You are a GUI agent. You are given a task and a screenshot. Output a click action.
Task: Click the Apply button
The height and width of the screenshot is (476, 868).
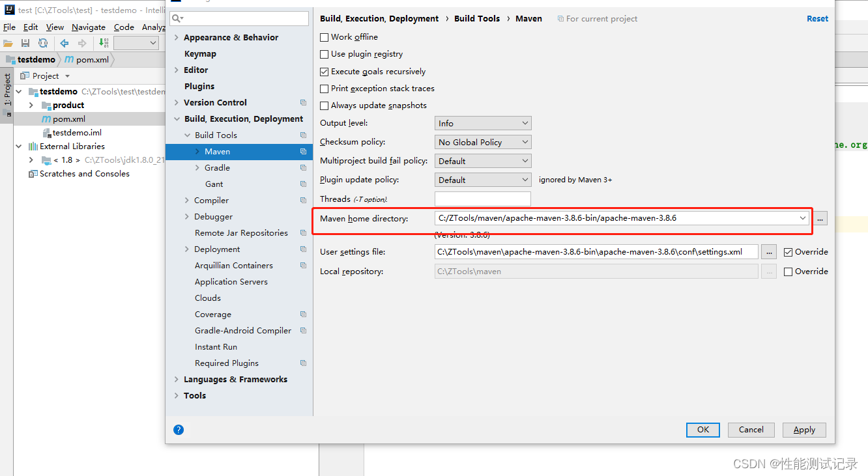point(804,430)
